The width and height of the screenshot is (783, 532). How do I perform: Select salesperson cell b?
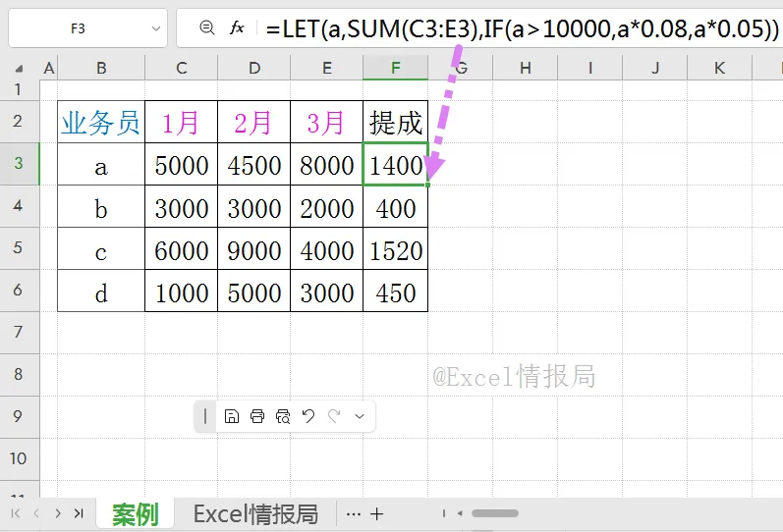[101, 206]
